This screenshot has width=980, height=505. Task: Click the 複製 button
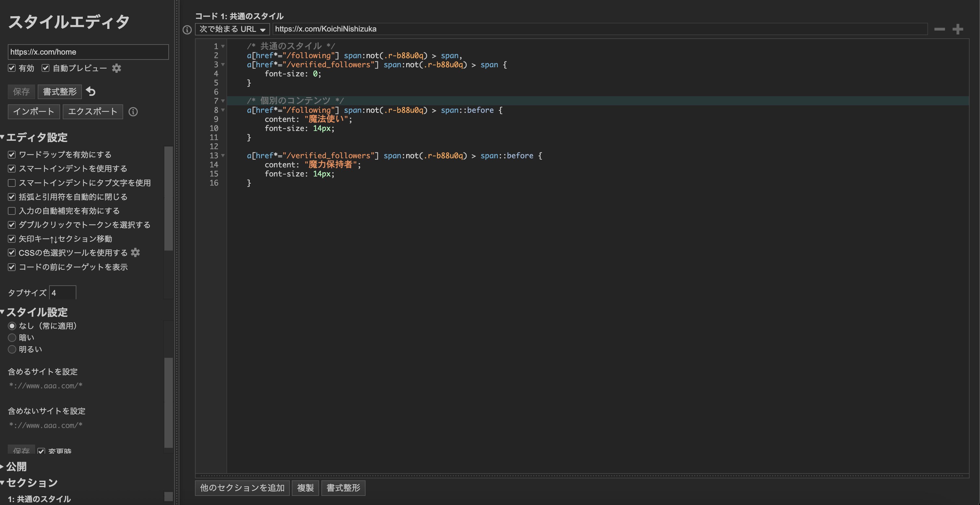[x=305, y=488]
